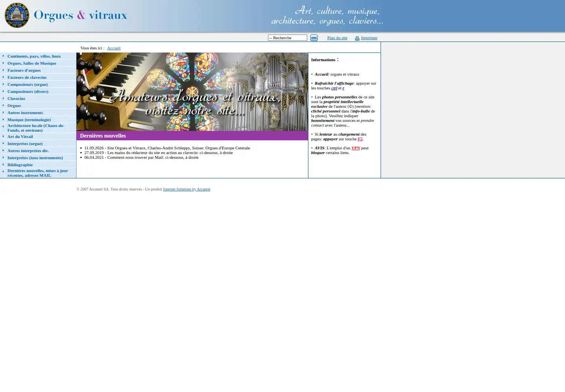Screen dimensions: 565x392
Task: Click the arrow beside Continents, pays, villes
Action: 3,56
